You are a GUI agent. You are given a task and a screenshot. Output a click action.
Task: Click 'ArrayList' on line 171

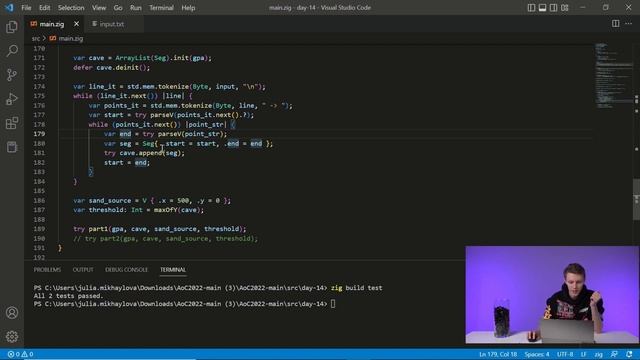coord(133,58)
